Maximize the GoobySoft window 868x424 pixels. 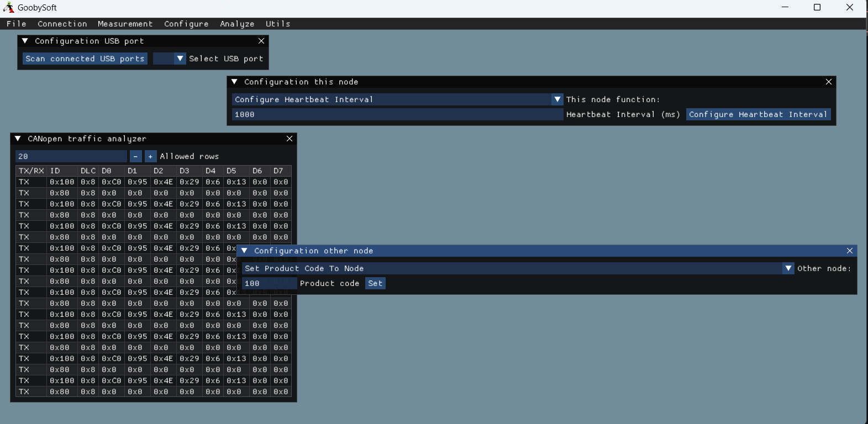[817, 7]
